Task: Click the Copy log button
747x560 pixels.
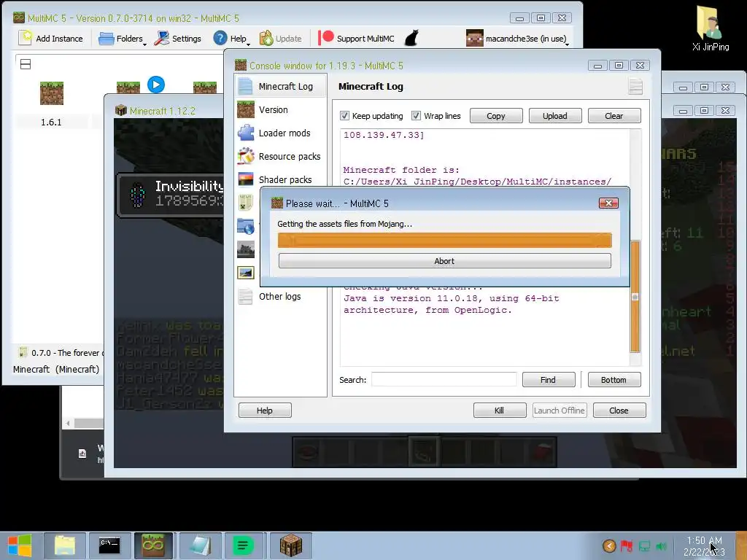Action: click(496, 116)
